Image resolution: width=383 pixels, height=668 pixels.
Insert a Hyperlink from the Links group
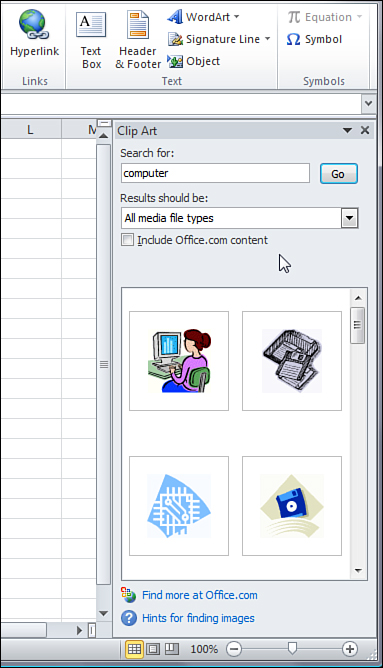point(34,33)
